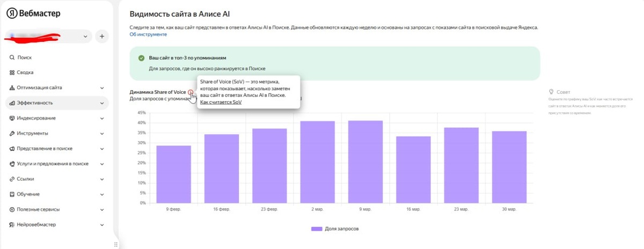Add a site with plus button
Viewport: 644px width, 249px height.
pyautogui.click(x=102, y=36)
